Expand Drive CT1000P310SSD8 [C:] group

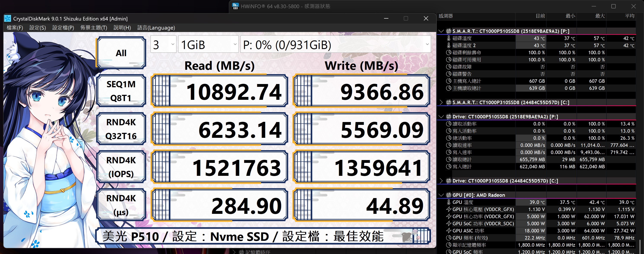pyautogui.click(x=441, y=181)
